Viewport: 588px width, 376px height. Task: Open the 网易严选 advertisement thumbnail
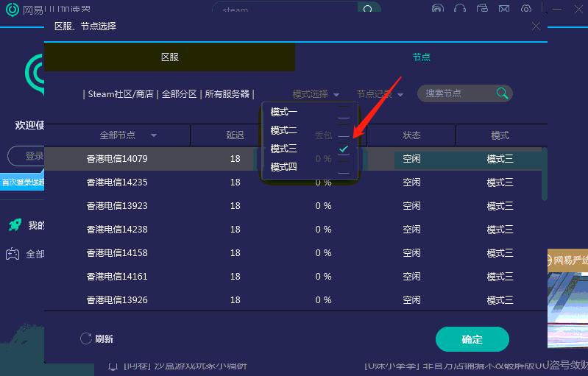567,299
